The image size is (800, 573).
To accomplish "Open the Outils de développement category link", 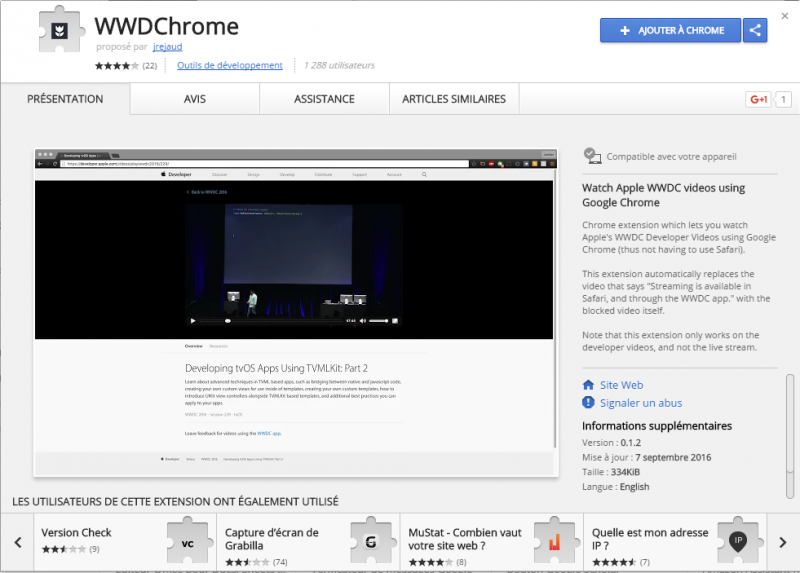I will coord(230,65).
